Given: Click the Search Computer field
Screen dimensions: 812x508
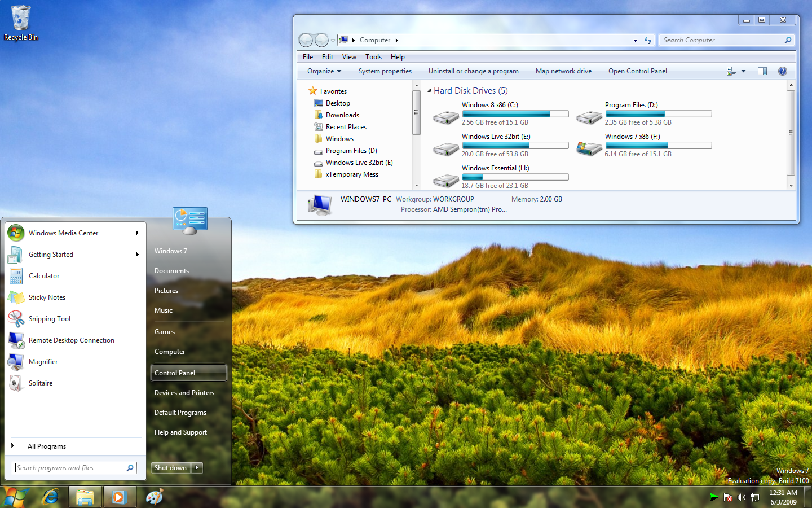Looking at the screenshot, I should (x=726, y=40).
